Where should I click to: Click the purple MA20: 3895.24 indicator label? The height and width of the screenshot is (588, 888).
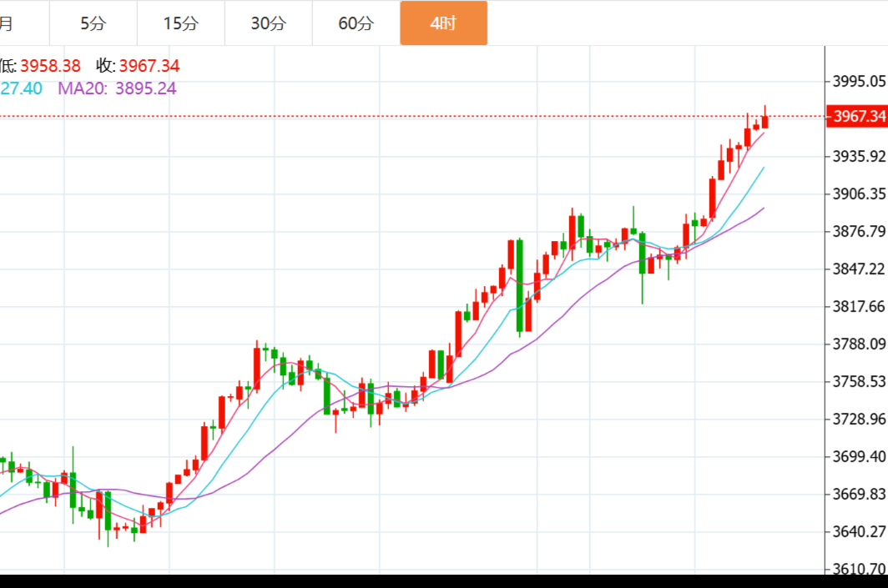[x=117, y=88]
